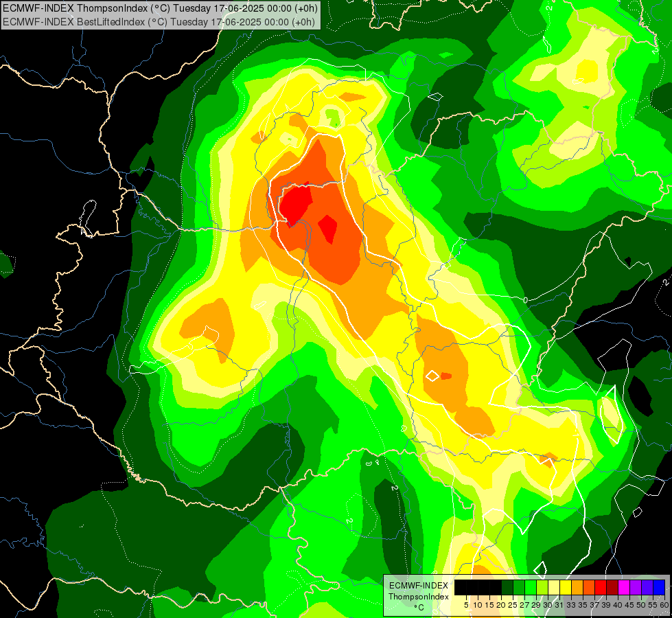
Task: Select the indigo 50–55 legend swatch
Action: [647, 587]
